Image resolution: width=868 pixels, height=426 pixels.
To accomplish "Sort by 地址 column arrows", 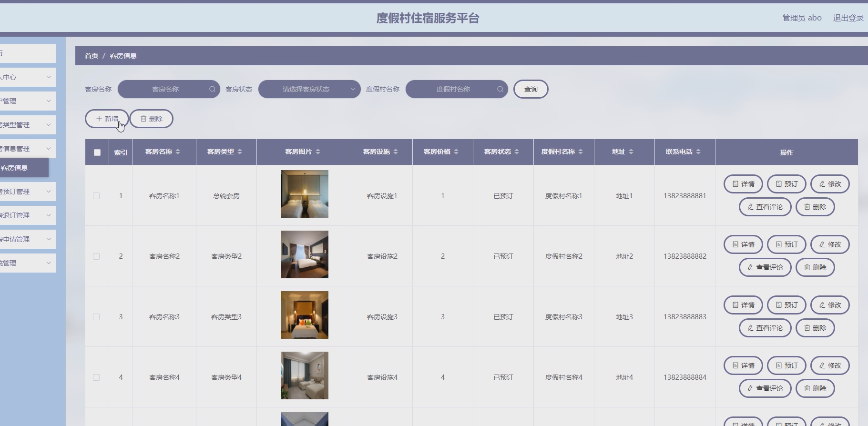I will point(631,152).
